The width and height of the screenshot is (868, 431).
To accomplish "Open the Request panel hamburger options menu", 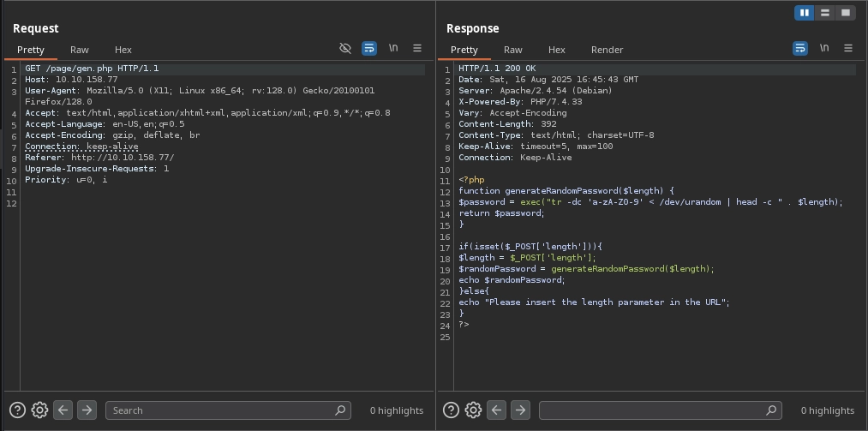I will pos(417,49).
